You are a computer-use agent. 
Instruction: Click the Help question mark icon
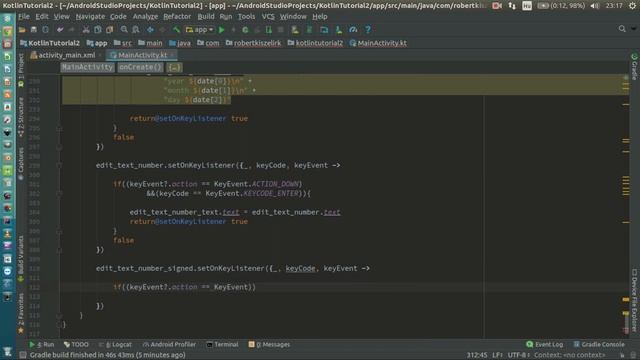coord(368,30)
